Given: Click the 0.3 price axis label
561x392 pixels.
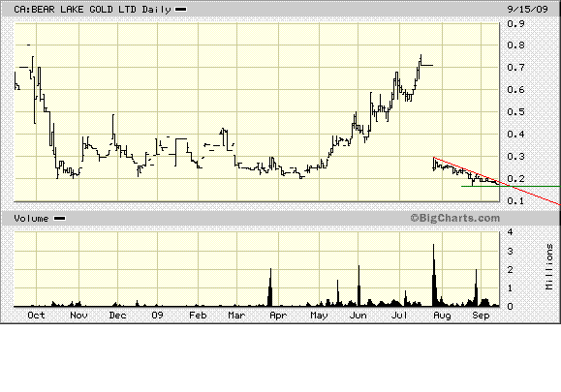Looking at the screenshot, I should coord(515,157).
